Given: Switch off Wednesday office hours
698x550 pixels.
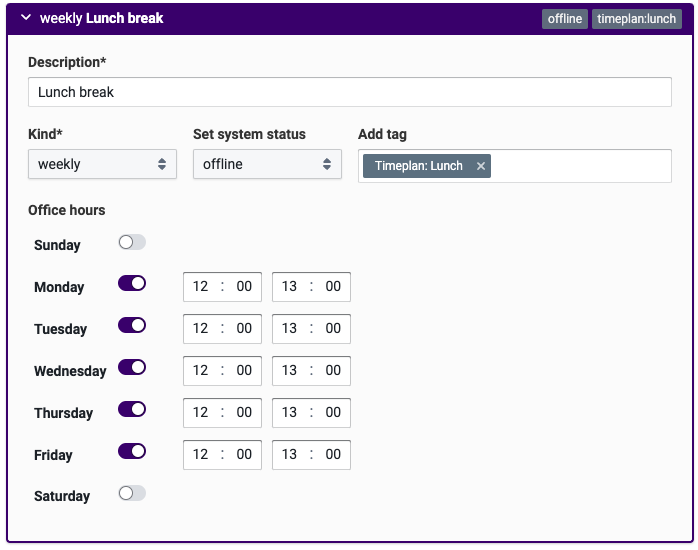Looking at the screenshot, I should tap(132, 368).
